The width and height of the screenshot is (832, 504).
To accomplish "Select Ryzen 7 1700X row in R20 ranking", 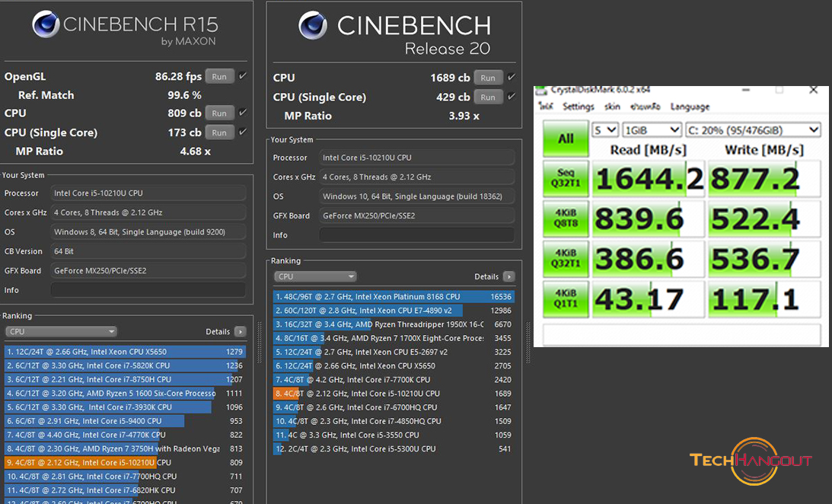I will 394,338.
